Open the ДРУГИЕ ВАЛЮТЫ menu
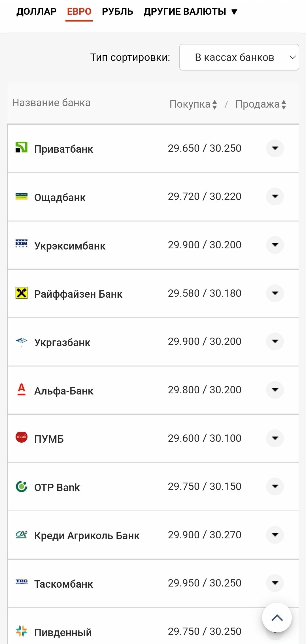306x644 pixels. point(190,12)
